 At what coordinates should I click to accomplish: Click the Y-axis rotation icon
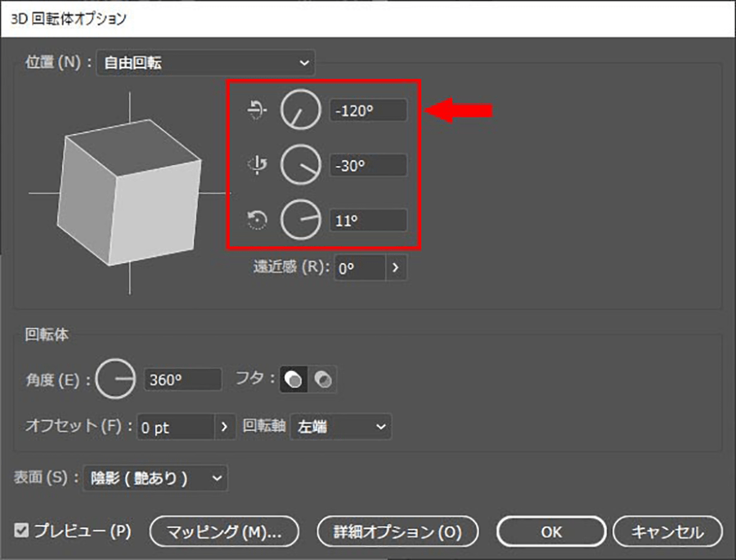[257, 165]
